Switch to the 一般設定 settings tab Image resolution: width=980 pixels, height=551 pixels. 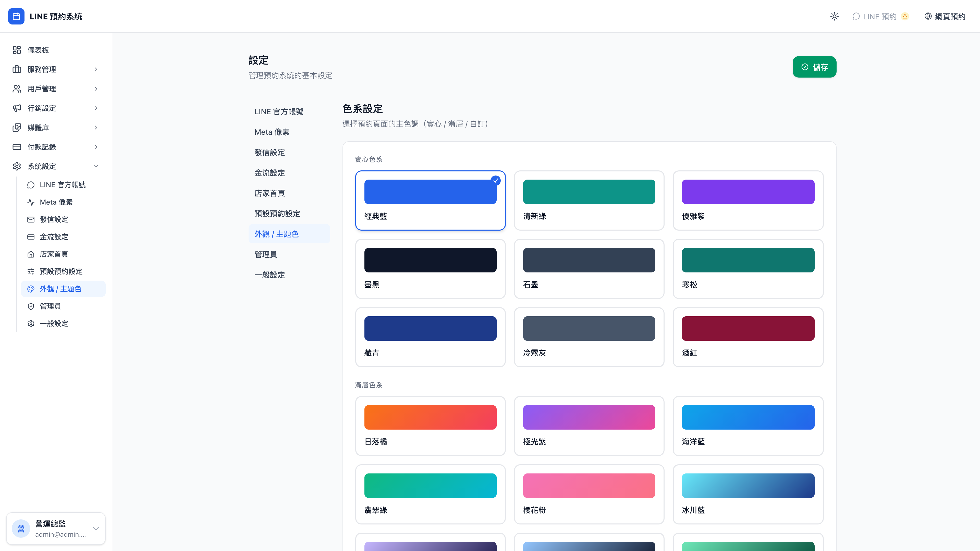tap(289, 274)
